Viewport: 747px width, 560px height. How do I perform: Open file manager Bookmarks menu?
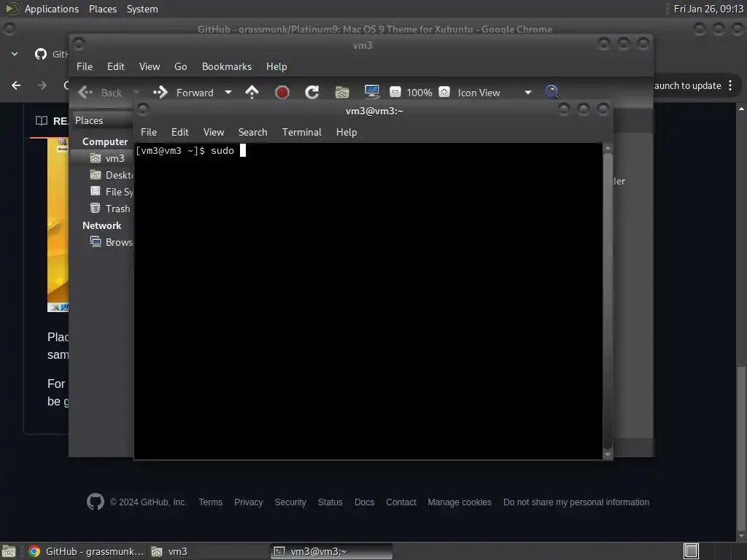(227, 66)
